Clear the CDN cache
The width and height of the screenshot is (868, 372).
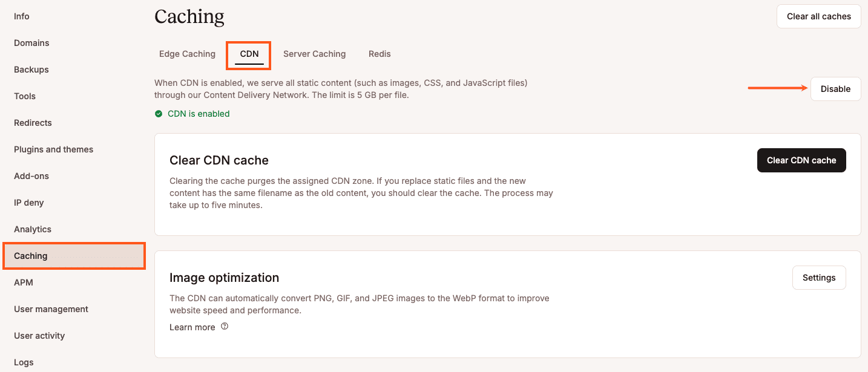tap(801, 160)
